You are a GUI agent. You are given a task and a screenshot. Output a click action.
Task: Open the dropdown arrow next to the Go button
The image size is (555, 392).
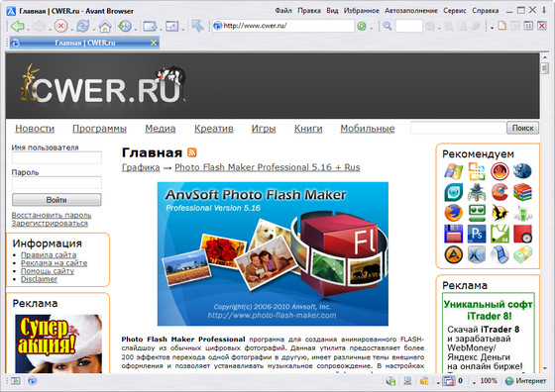point(371,28)
